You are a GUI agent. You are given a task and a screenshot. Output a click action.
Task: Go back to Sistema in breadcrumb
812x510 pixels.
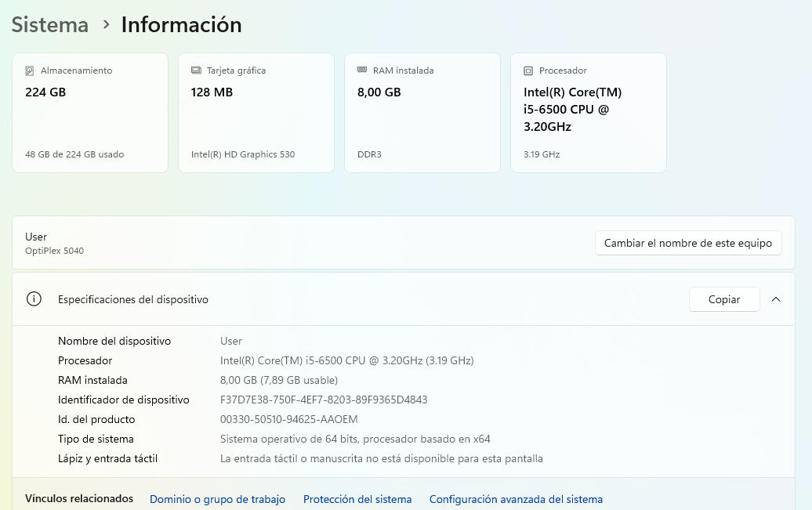click(x=50, y=25)
